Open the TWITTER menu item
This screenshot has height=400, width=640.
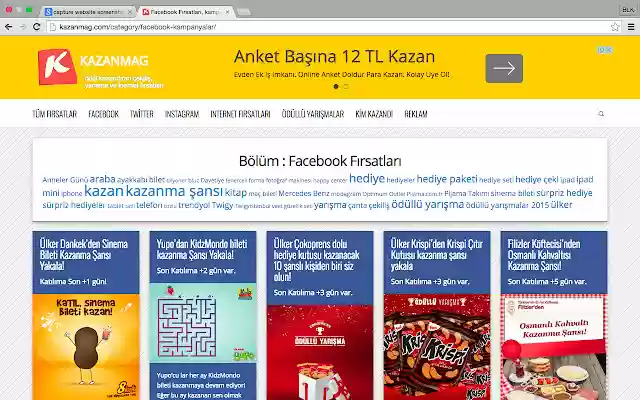coord(142,114)
